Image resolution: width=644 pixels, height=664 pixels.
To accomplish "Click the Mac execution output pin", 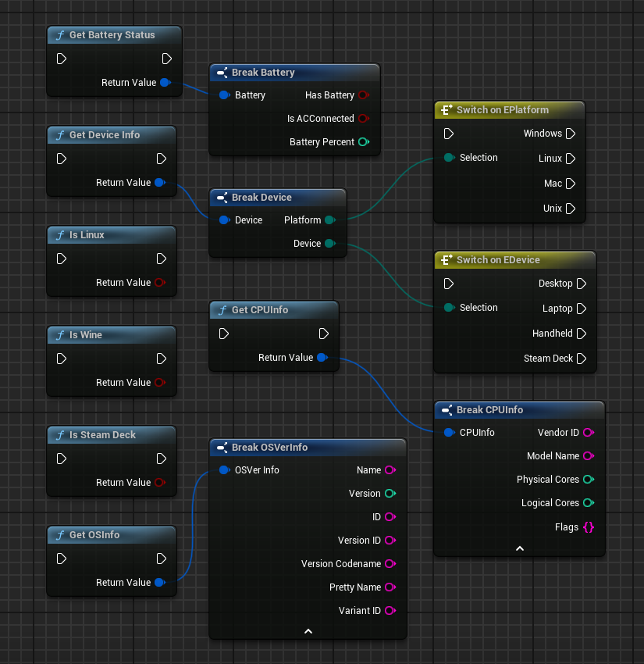I will pyautogui.click(x=571, y=184).
